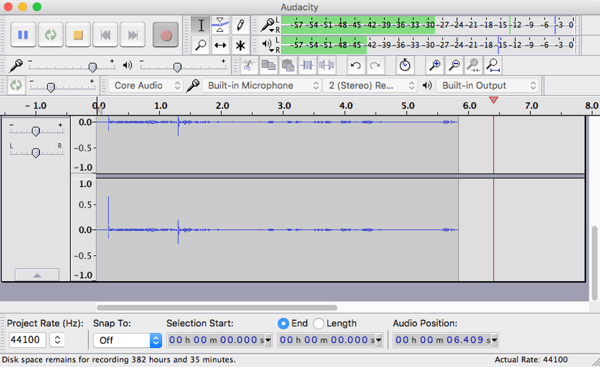Click the Selection Start time field
600x367 pixels.
[x=215, y=340]
